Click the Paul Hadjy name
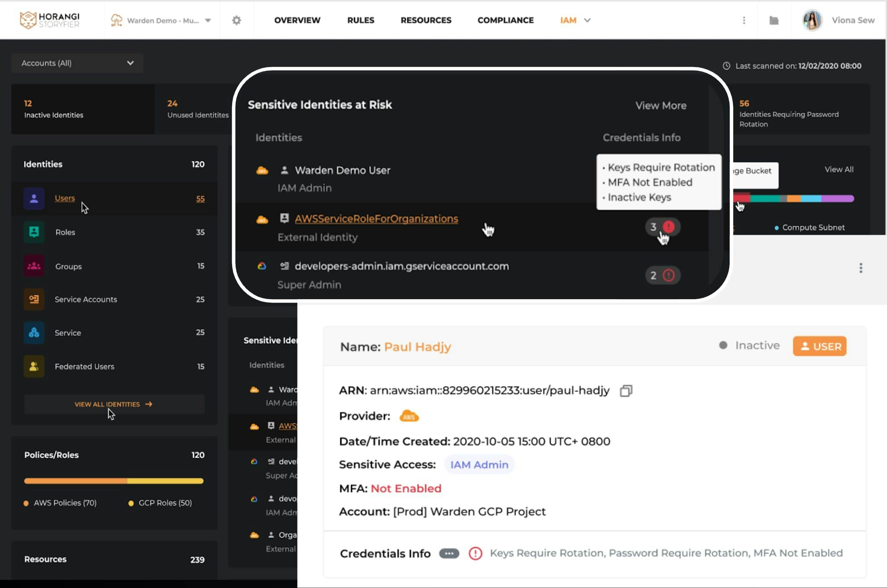The width and height of the screenshot is (887, 588). coord(418,347)
